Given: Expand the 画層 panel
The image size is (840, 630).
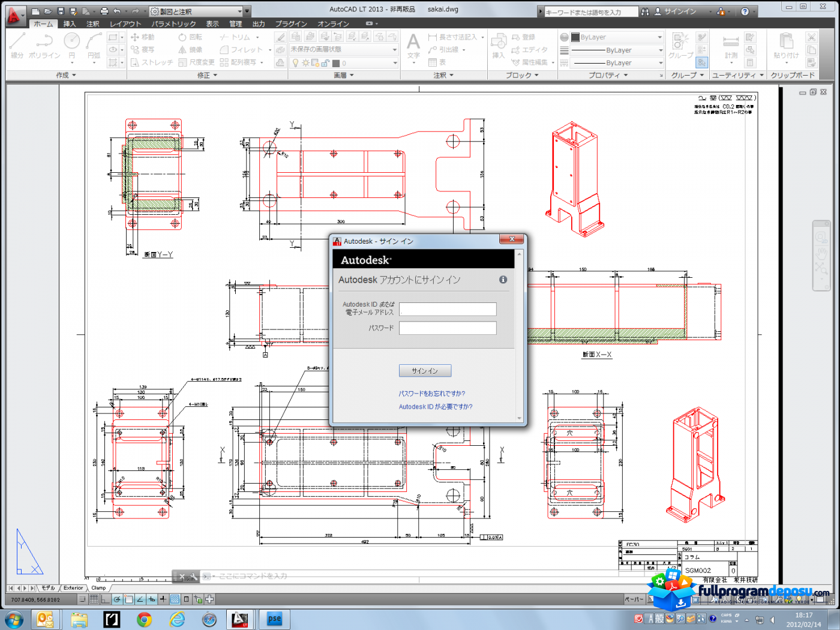Looking at the screenshot, I should [x=344, y=76].
